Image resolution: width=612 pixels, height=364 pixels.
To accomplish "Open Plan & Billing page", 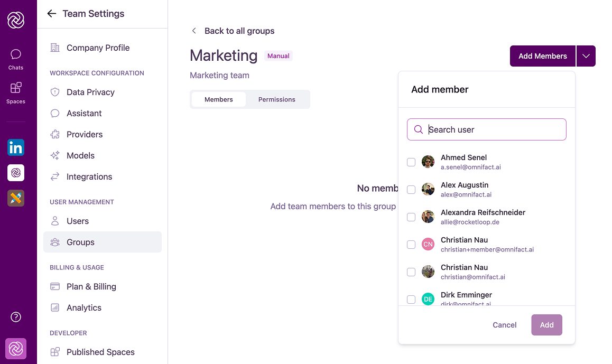I will coord(102,286).
